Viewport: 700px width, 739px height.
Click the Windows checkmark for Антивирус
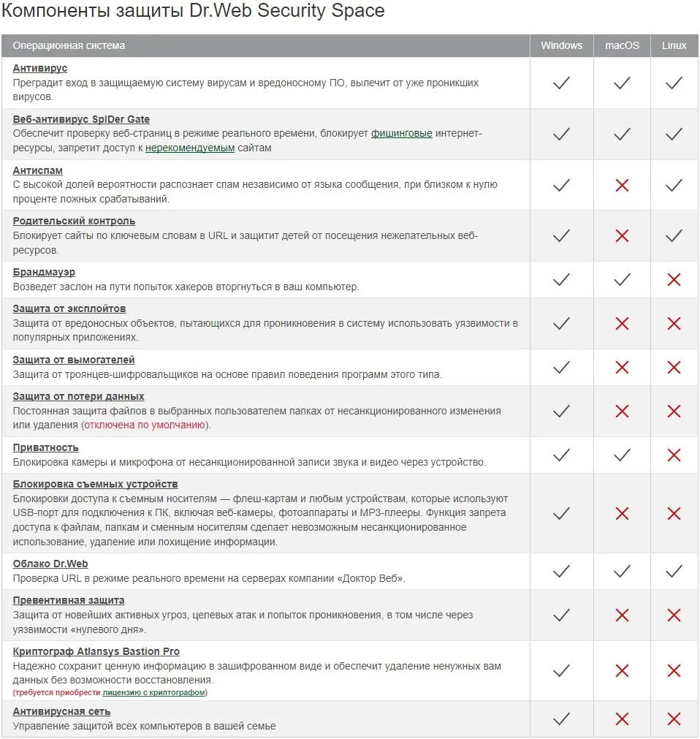click(561, 83)
